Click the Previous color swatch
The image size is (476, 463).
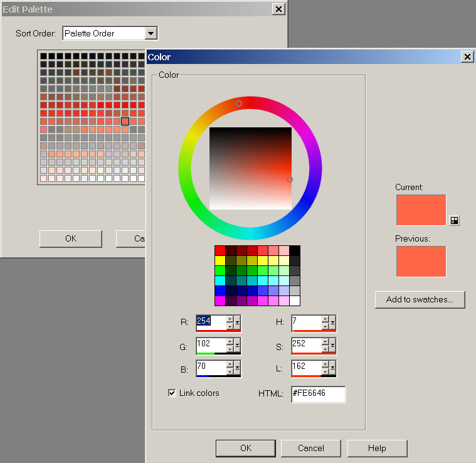click(421, 261)
